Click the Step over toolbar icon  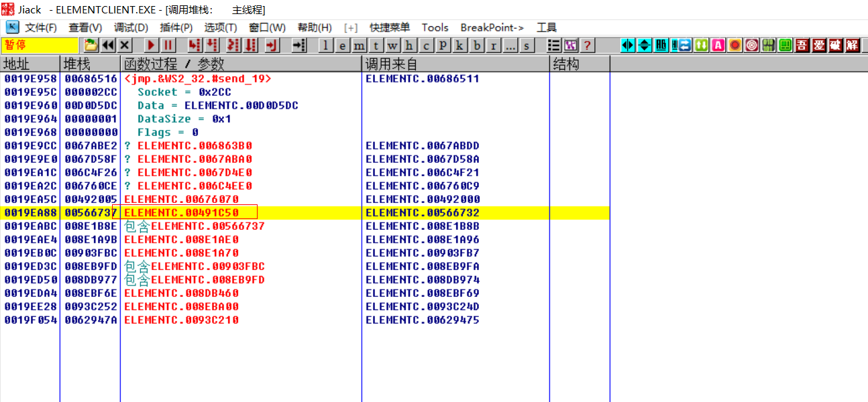coord(212,45)
